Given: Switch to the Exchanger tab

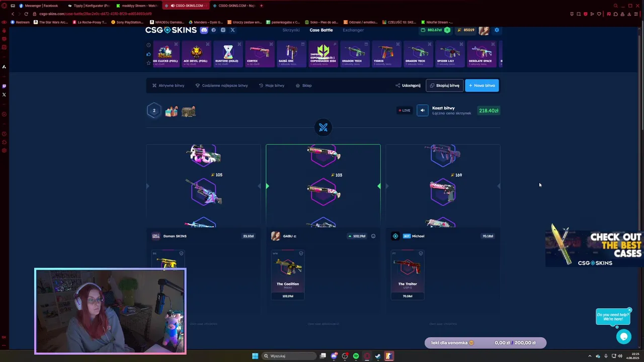Looking at the screenshot, I should [x=353, y=30].
